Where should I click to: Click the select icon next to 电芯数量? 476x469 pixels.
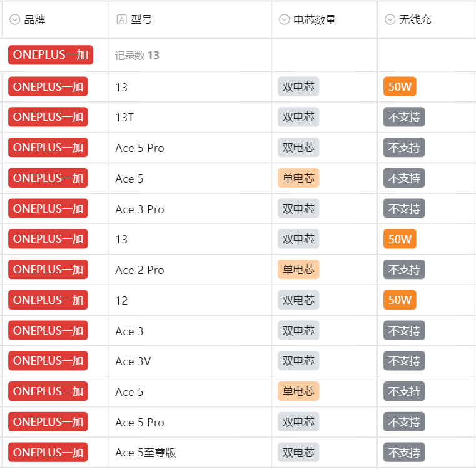pos(284,20)
